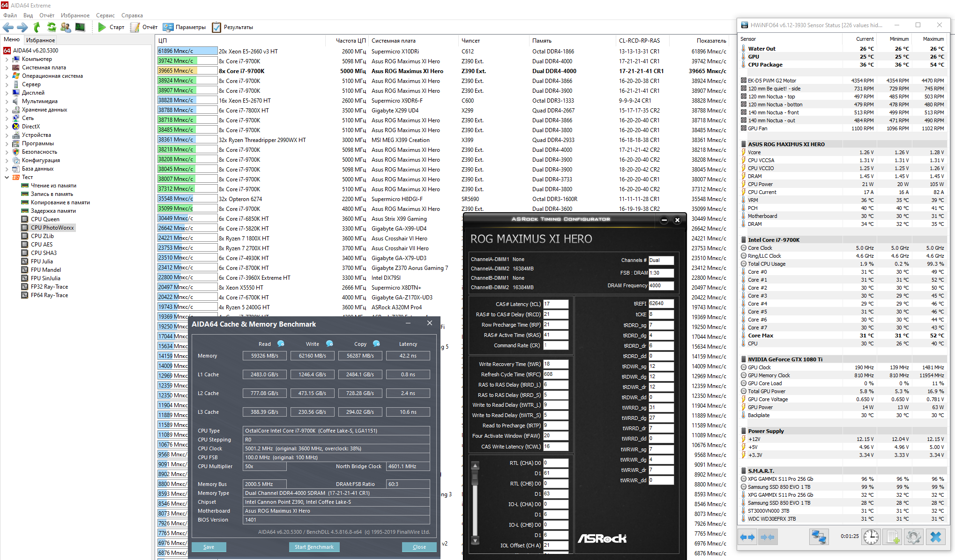This screenshot has height=560, width=955.
Task: Open the Параметры settings toolbar icon
Action: (168, 27)
